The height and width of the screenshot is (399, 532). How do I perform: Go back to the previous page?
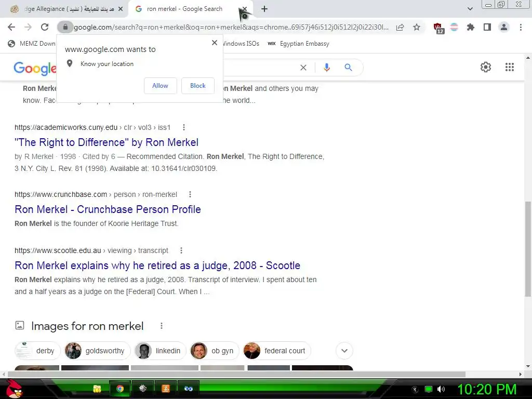(11, 27)
